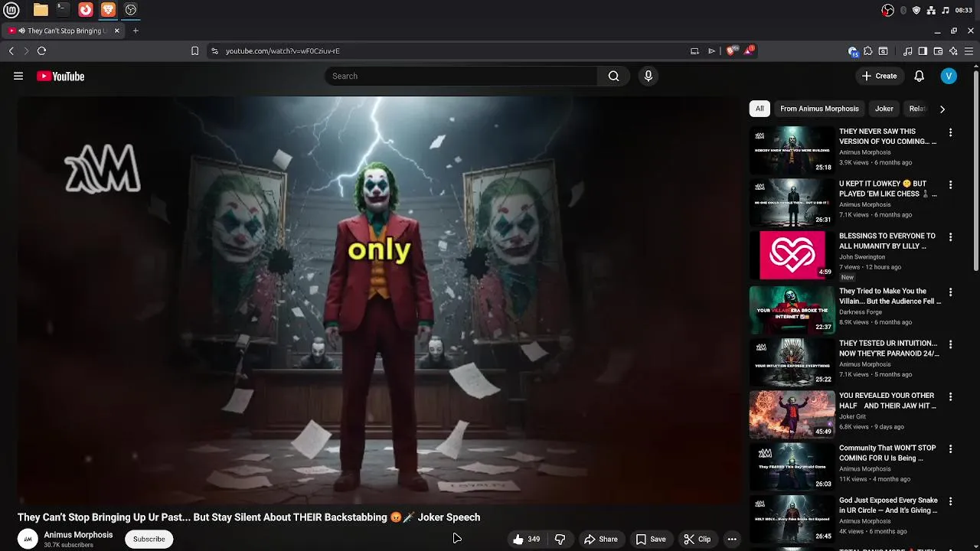Open options for 'They Tried to Make You the Villain' video

(950, 292)
